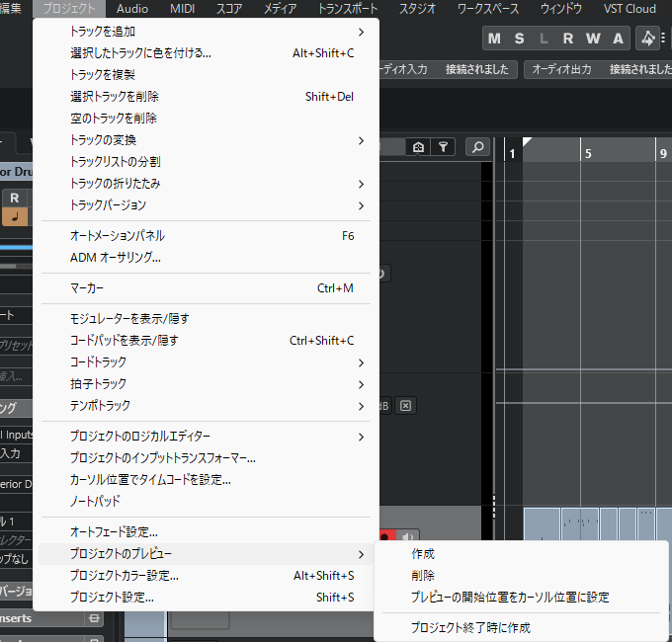Click the track filter funnel icon

point(445,147)
